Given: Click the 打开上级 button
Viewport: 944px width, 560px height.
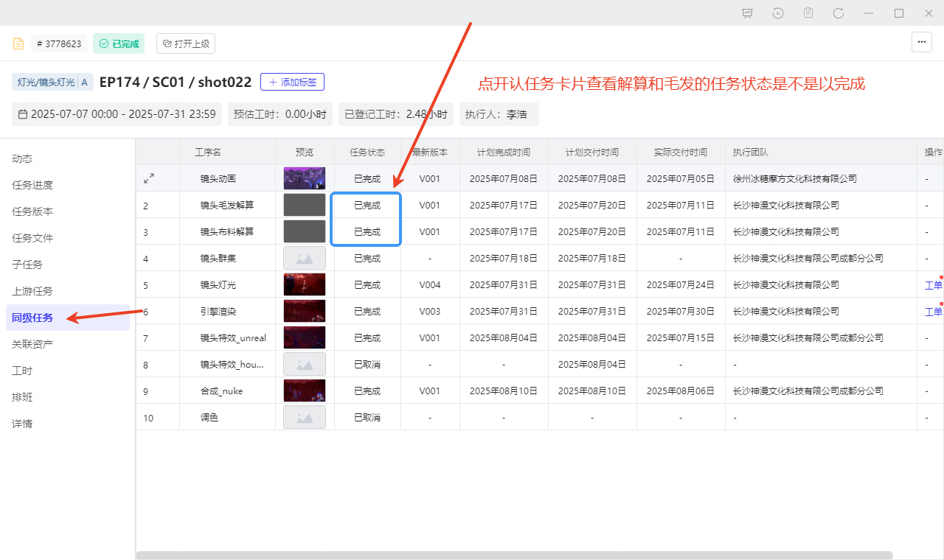Looking at the screenshot, I should (186, 43).
